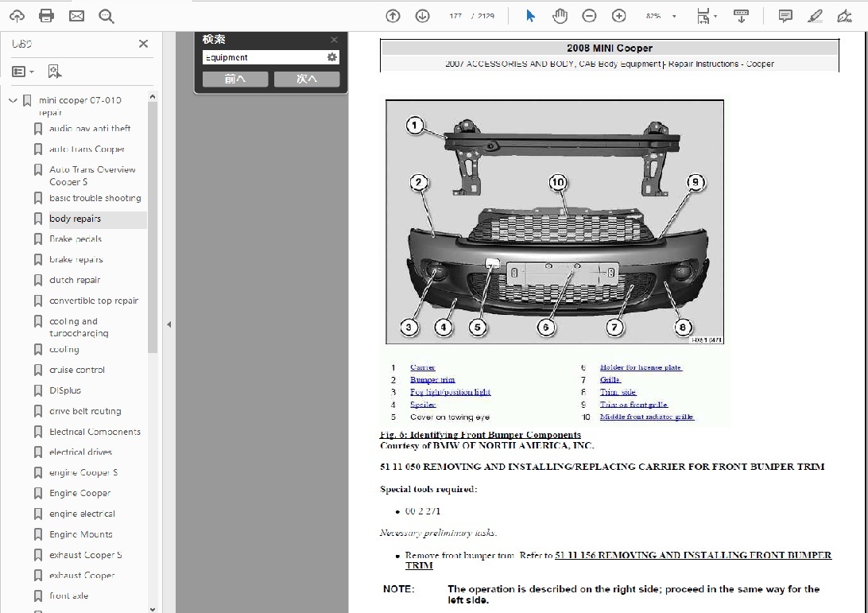Viewport: 868px width, 613px height.
Task: Close the search box
Action: (334, 39)
